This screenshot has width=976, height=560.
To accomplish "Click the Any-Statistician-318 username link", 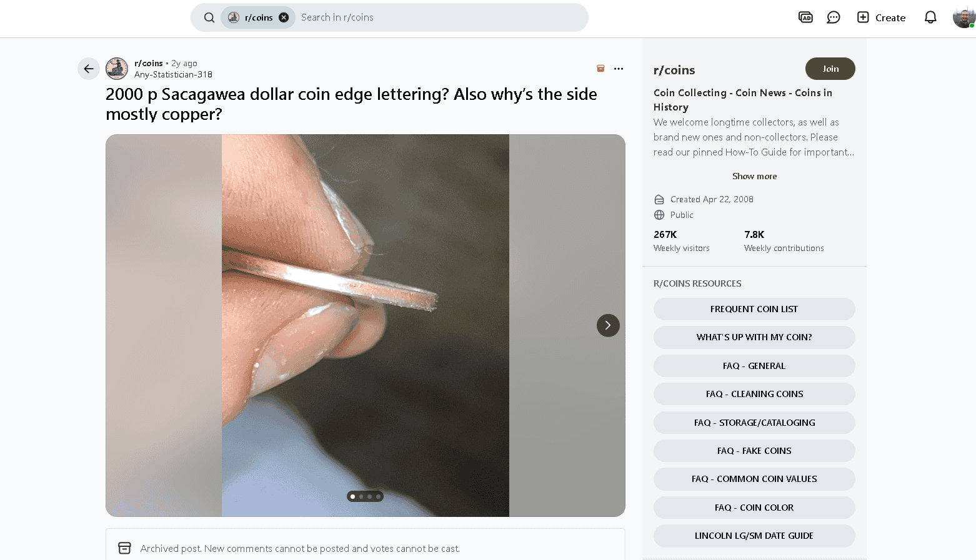I will [173, 74].
